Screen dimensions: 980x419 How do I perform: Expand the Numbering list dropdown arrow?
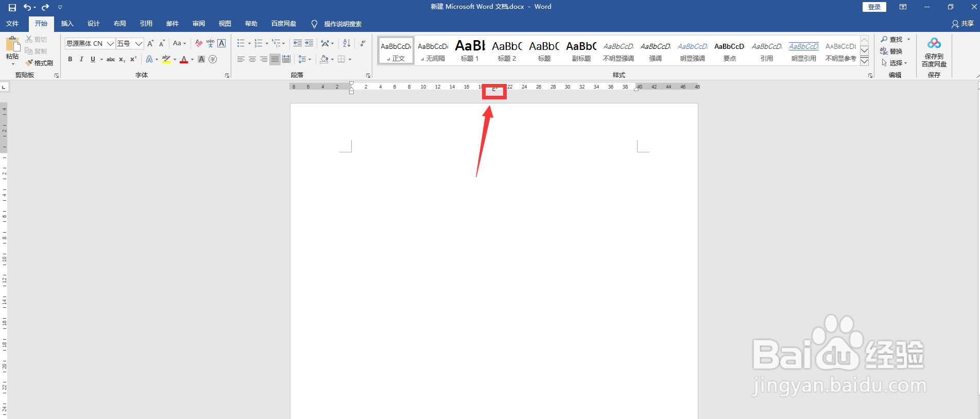pyautogui.click(x=267, y=43)
